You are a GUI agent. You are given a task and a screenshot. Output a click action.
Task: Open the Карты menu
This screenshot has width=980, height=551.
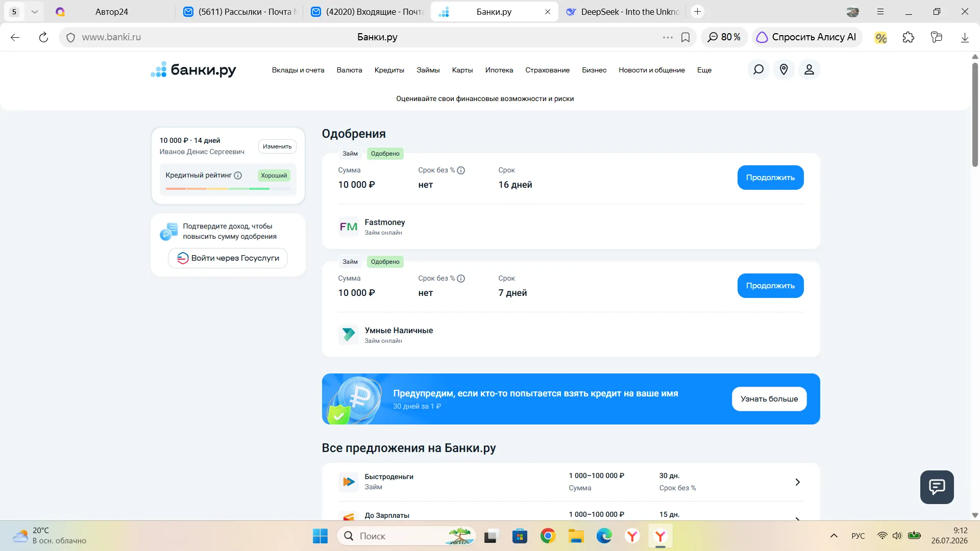(462, 70)
